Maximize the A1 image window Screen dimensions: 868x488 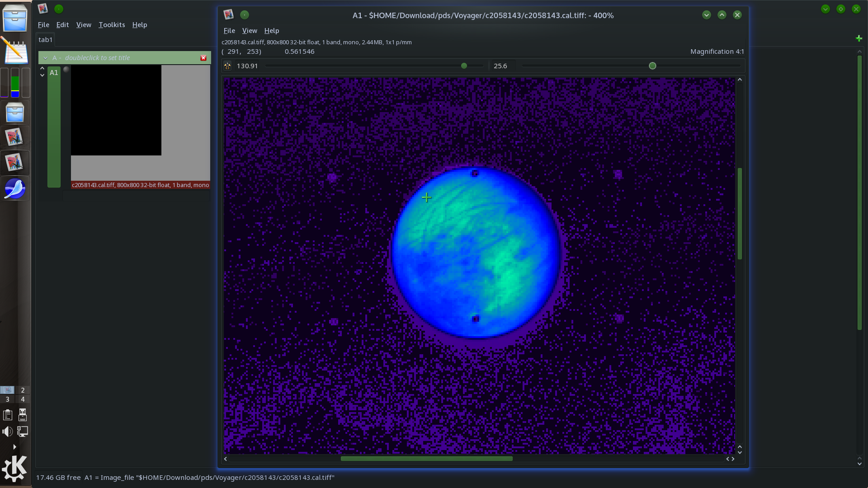tap(722, 15)
